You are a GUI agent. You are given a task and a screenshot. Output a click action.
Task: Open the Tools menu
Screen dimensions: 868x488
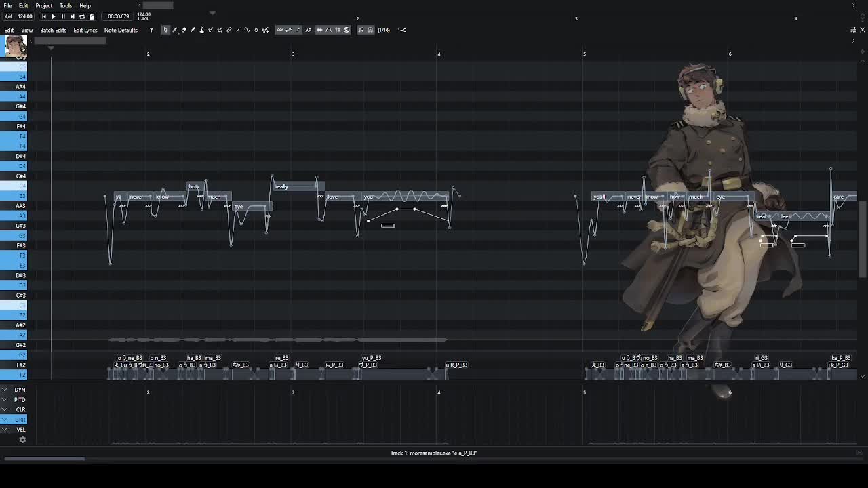(x=66, y=5)
